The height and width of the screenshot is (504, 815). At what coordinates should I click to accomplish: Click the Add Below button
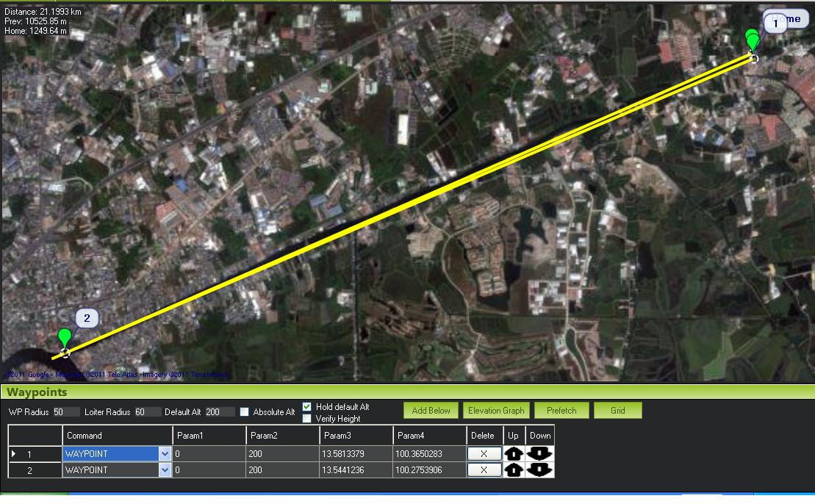431,411
